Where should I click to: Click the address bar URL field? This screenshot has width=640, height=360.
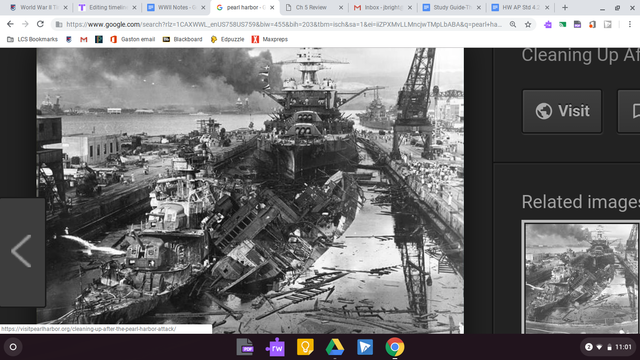coord(284,24)
